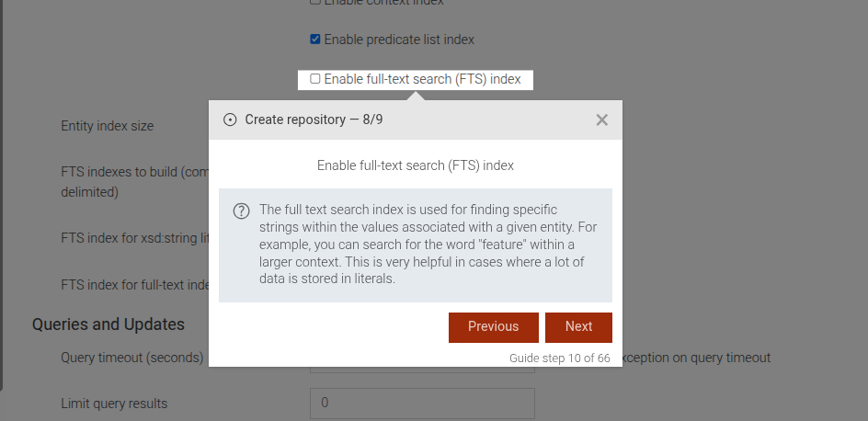
Task: Click the Limit query results input field
Action: click(422, 404)
